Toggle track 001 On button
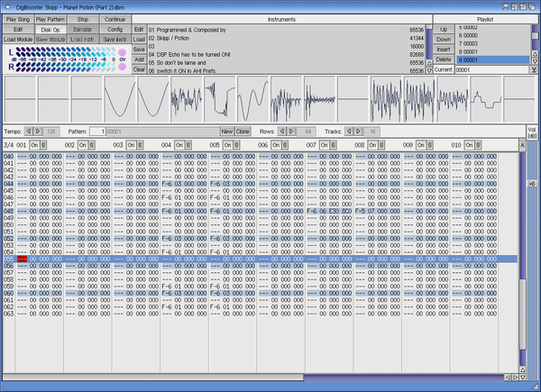 click(34, 144)
